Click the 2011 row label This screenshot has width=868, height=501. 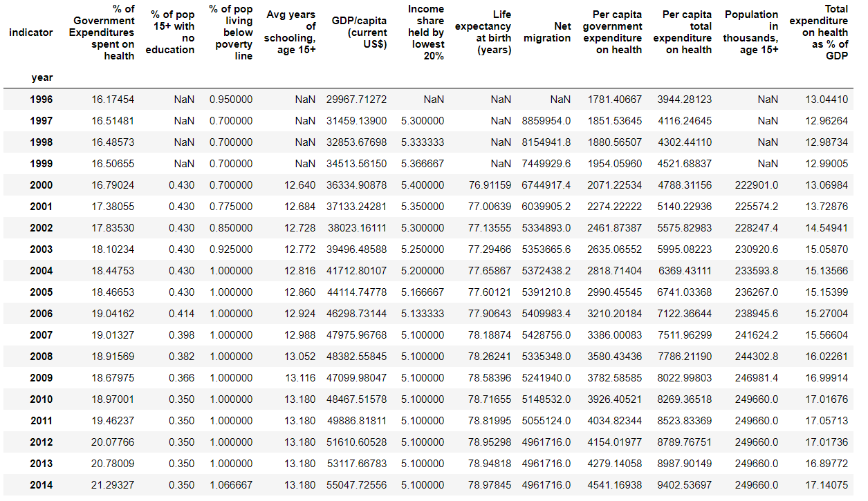(41, 421)
